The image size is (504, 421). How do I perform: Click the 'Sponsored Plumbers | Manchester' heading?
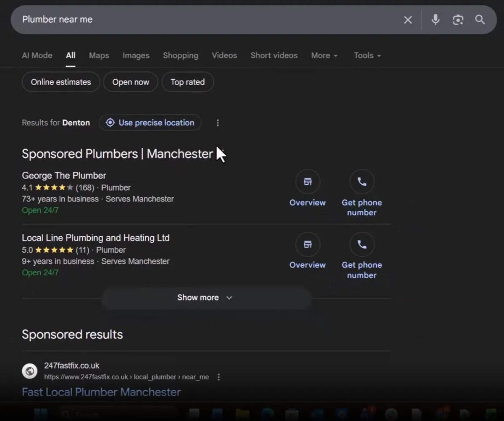point(118,154)
